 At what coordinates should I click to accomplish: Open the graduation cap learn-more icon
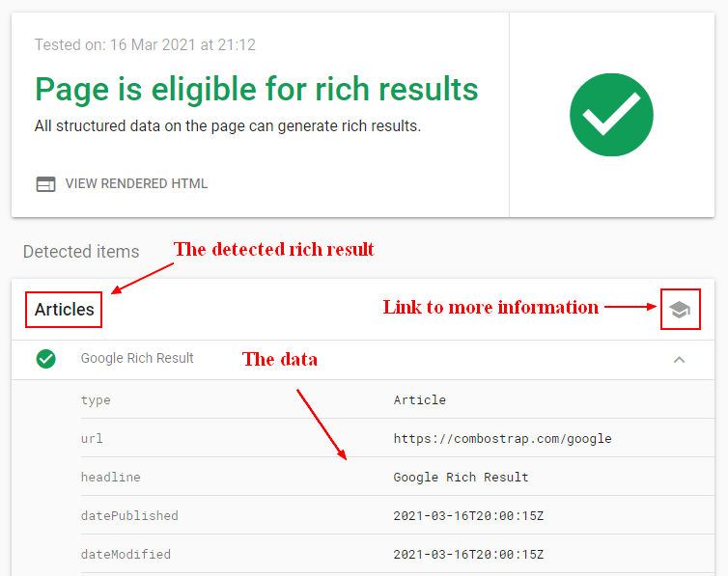point(680,310)
